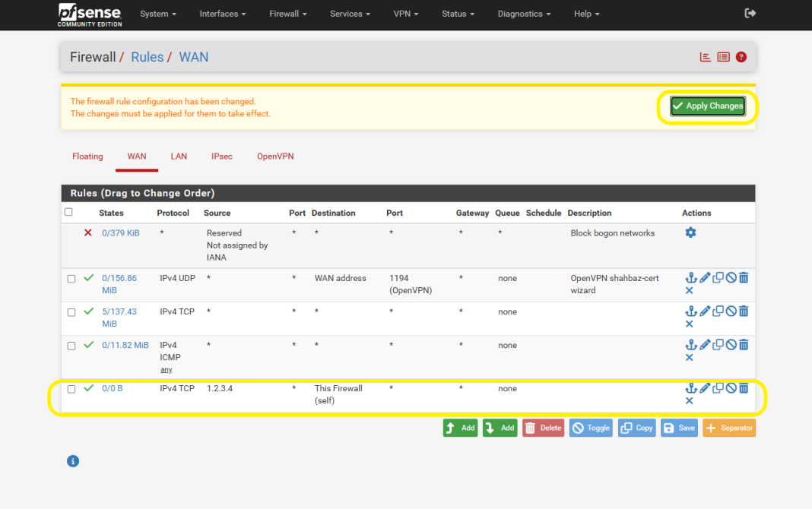Click the orange Separator button
This screenshot has width=812, height=509.
[729, 428]
